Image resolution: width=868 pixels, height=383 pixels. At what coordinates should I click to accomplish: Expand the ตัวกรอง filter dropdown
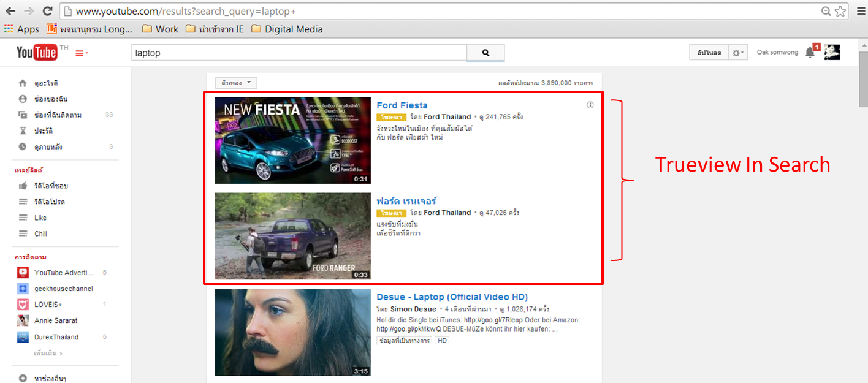coord(236,83)
